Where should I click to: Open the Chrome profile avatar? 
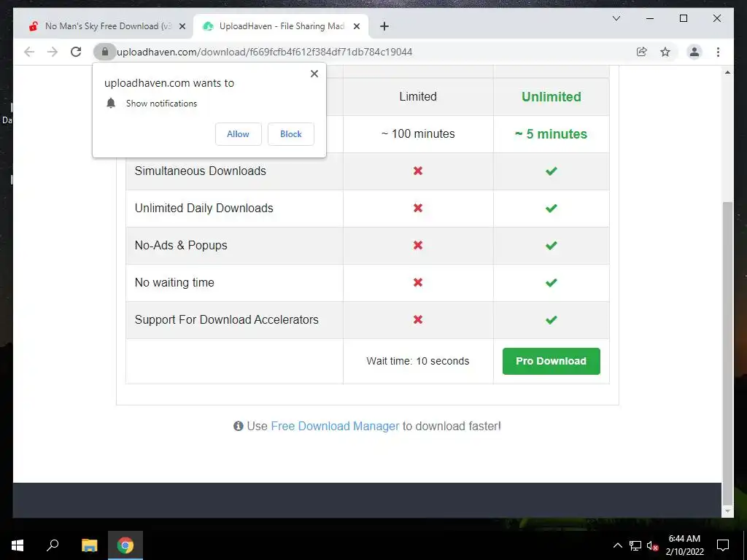(694, 52)
